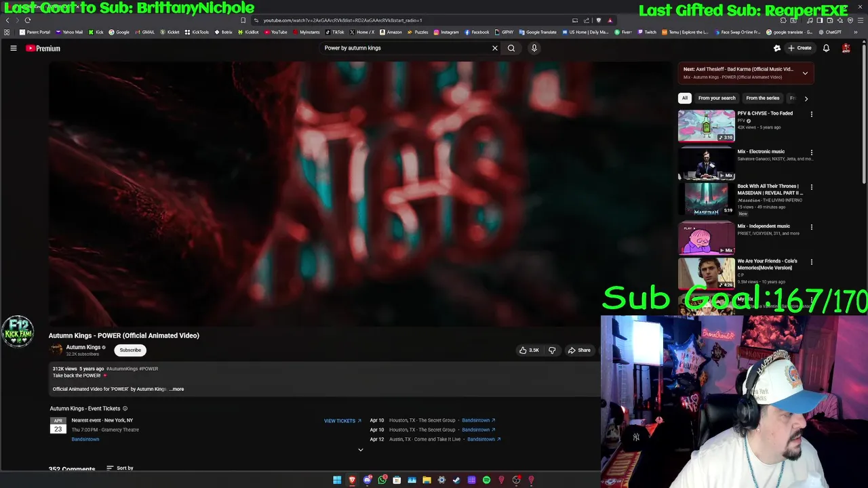This screenshot has width=868, height=488.
Task: Open options for Mix - Independent music
Action: [811, 227]
